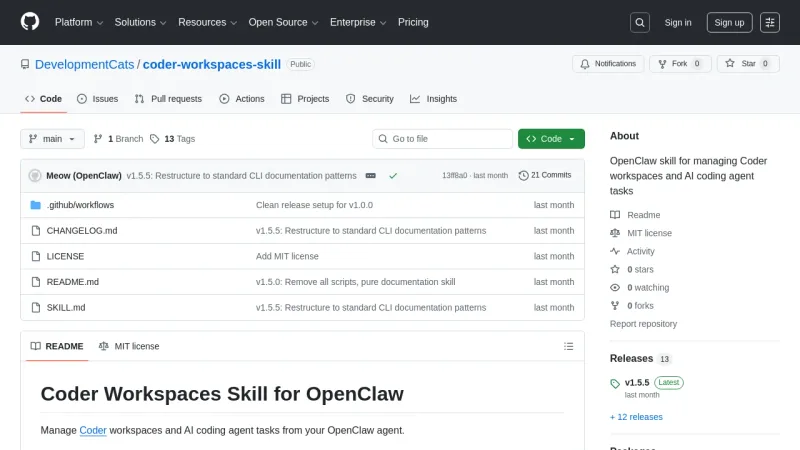The width and height of the screenshot is (800, 450).
Task: Click the Sign up button
Action: (x=729, y=22)
